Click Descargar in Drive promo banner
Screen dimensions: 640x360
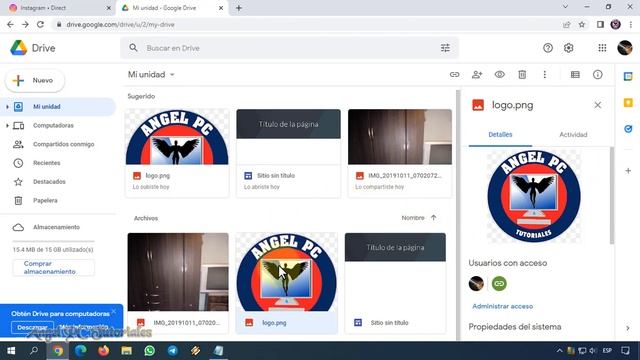point(32,327)
